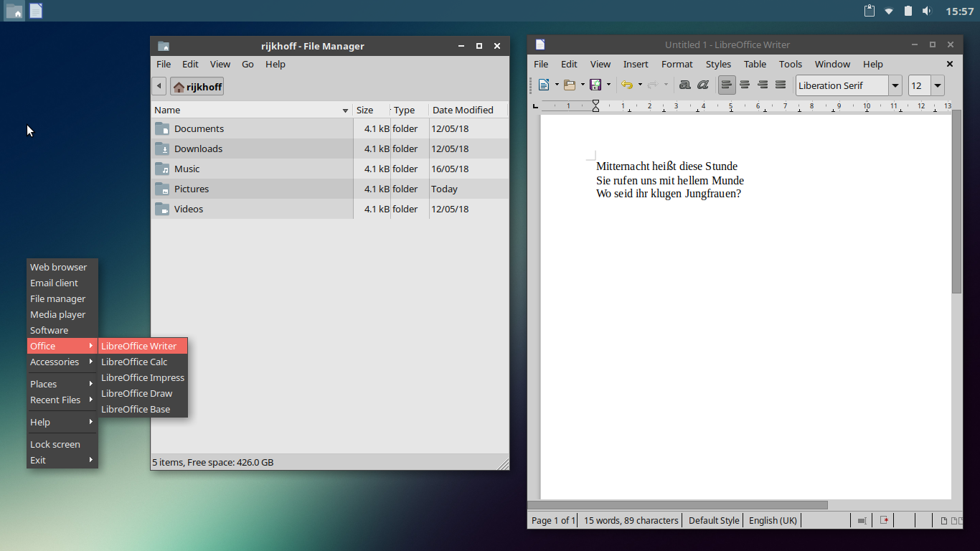
Task: Click the Writer taskbar button in top panel
Action: tap(35, 11)
